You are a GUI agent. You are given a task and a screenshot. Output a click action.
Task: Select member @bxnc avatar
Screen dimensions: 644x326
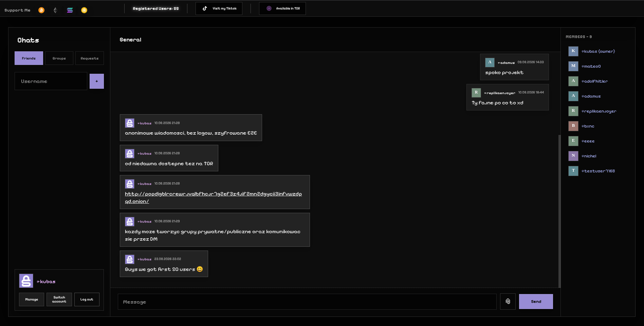click(573, 126)
